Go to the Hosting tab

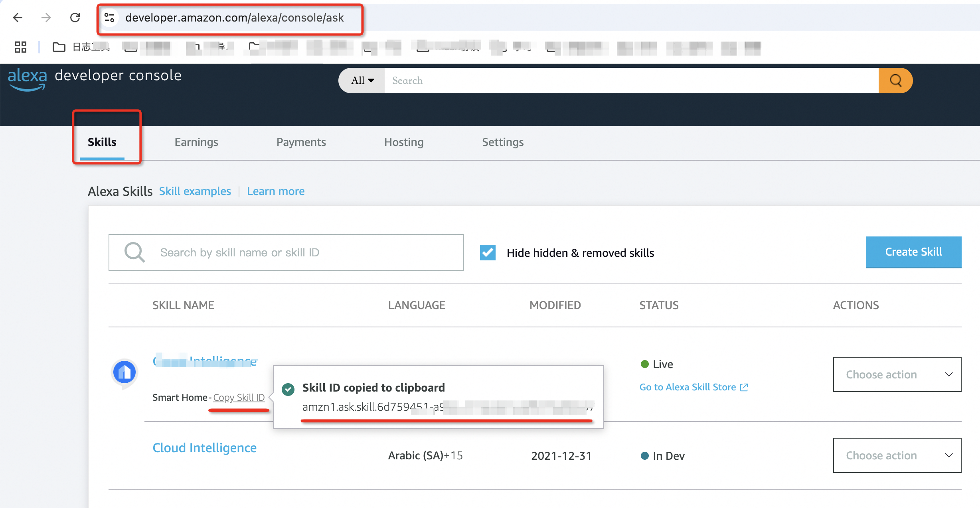(404, 142)
